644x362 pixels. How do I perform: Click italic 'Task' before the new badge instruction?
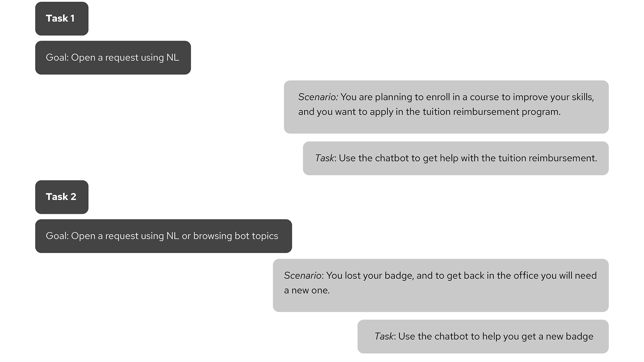point(384,336)
